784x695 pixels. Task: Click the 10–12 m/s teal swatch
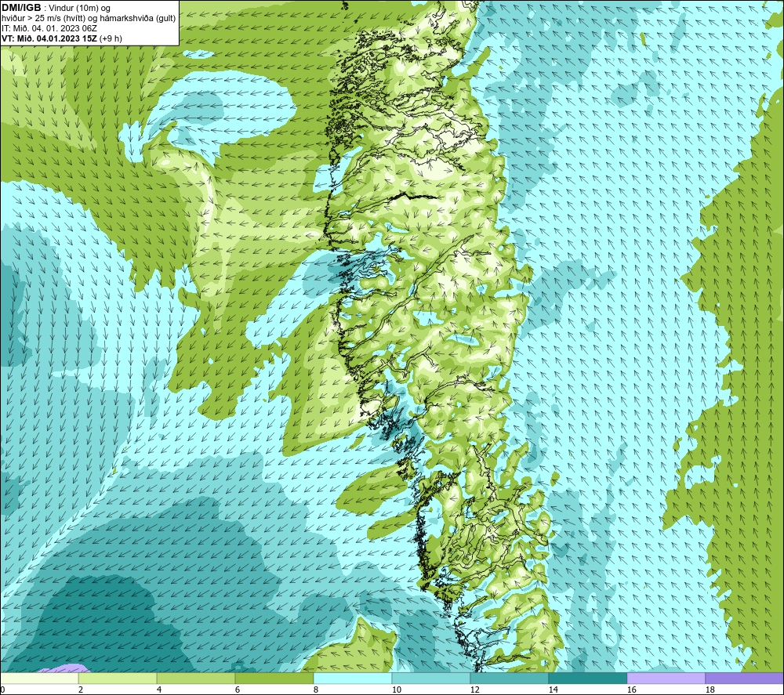coord(431,678)
